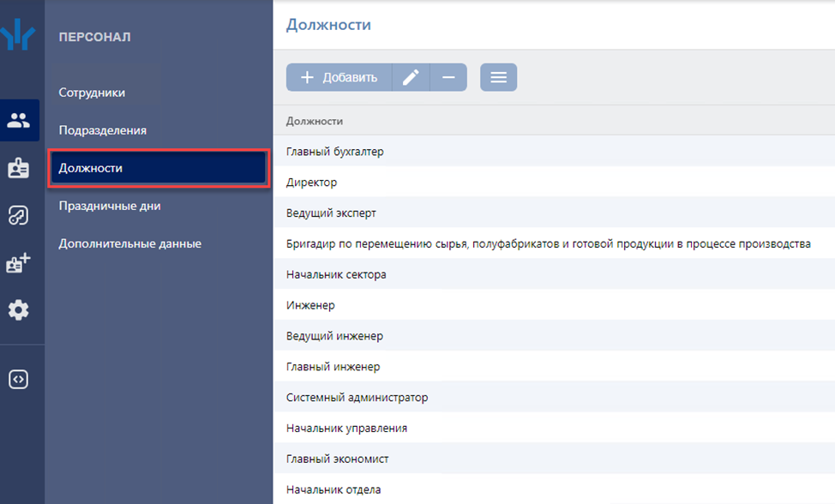
Task: Click the pencil edit icon in toolbar
Action: pos(411,77)
